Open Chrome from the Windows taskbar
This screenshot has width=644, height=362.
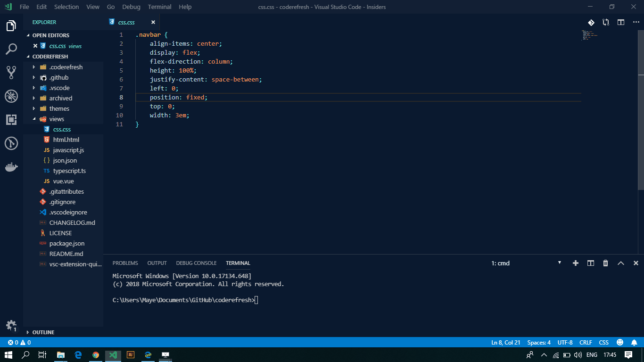coord(96,355)
